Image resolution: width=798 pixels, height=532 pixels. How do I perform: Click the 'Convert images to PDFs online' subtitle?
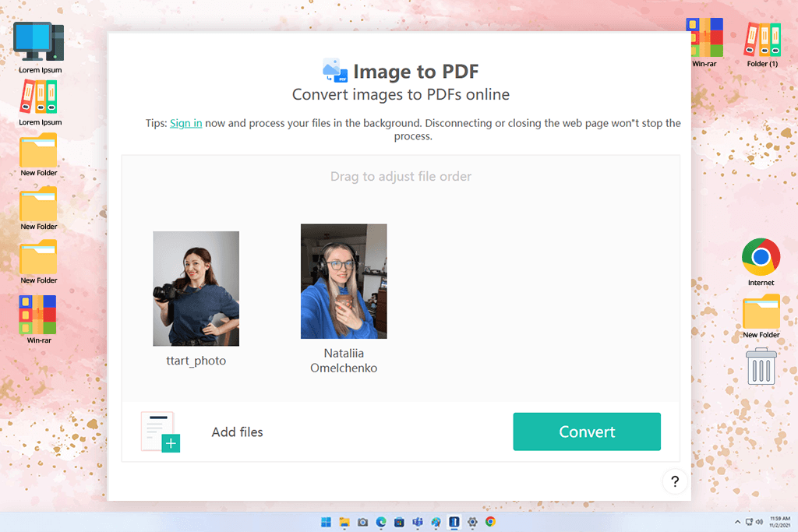401,94
